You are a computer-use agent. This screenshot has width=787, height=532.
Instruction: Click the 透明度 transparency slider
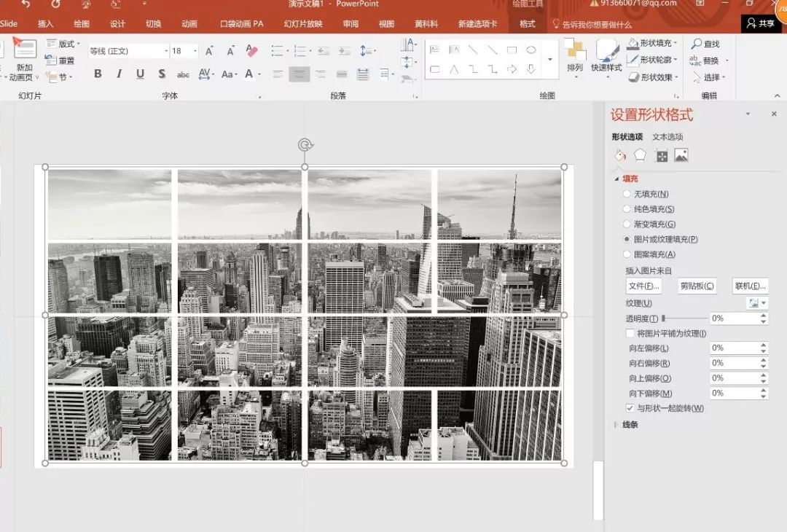685,318
